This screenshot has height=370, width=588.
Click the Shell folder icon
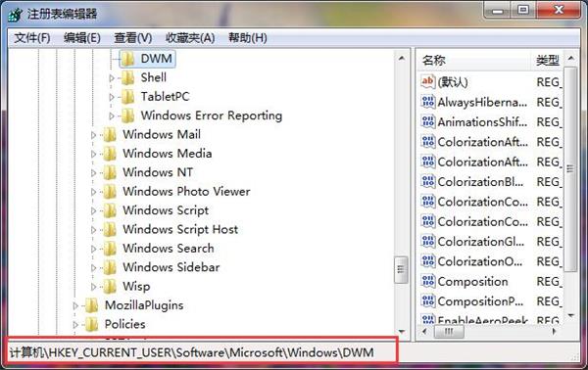tap(127, 78)
